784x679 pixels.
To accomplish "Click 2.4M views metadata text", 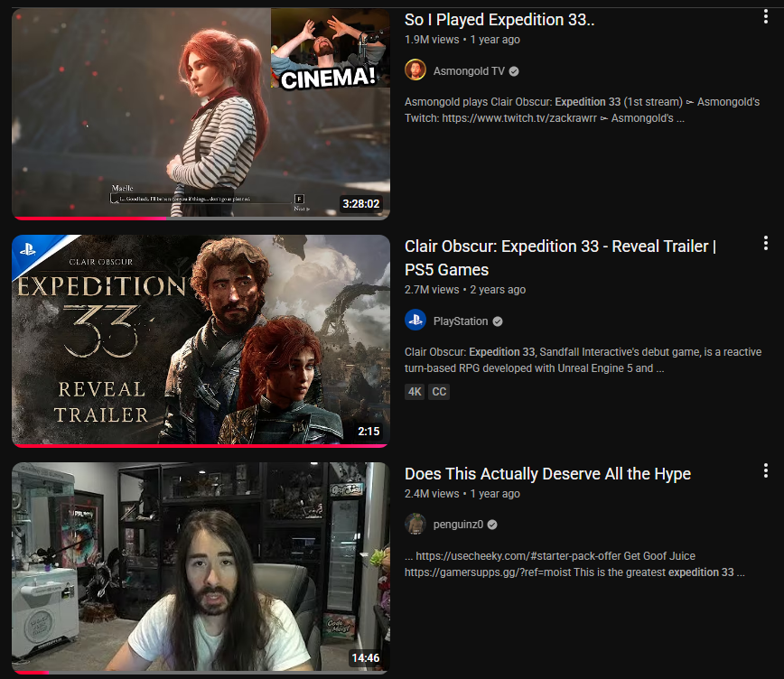I will click(432, 494).
